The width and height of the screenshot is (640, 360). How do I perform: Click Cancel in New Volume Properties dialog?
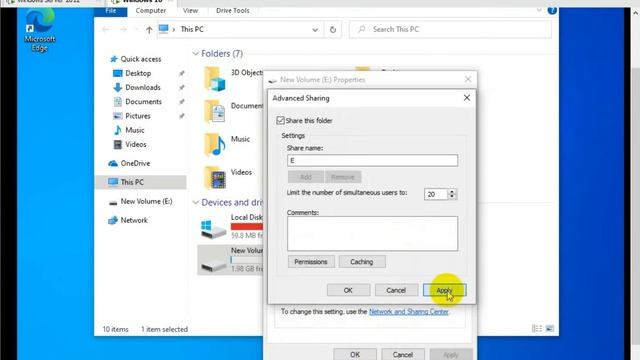403,355
